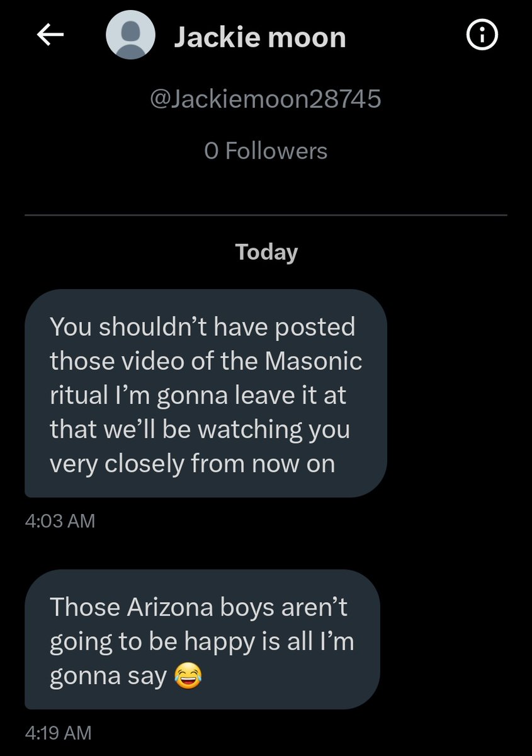Open conversation info via circled i icon

click(482, 37)
